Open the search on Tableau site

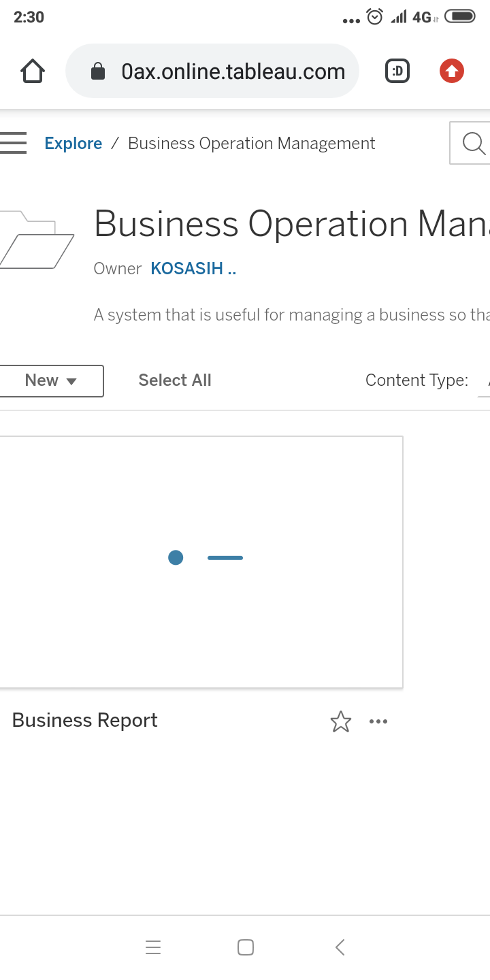point(472,142)
